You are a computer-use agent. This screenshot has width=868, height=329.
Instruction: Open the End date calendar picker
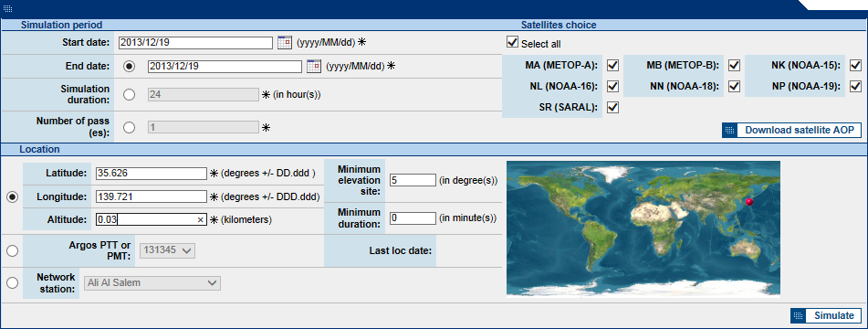coord(314,67)
